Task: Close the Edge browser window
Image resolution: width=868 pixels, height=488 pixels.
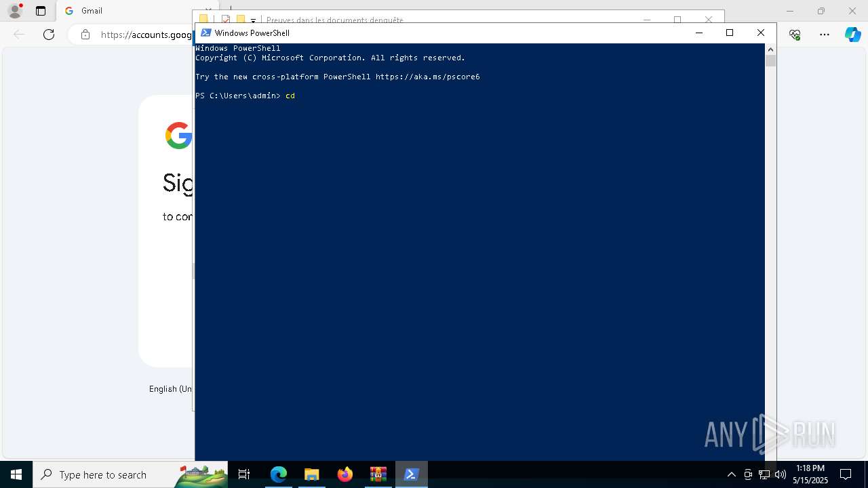Action: (x=852, y=11)
